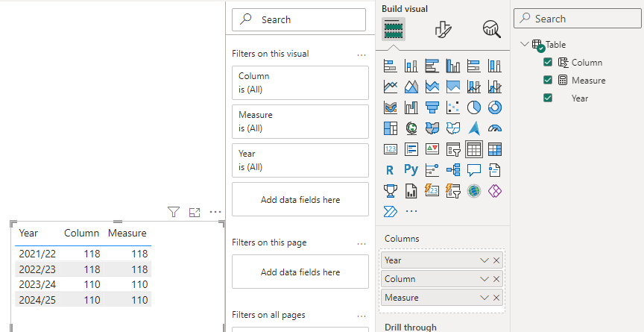Screen dimensions: 644x332
Task: Select the Clustered column chart visual
Action: point(453,66)
